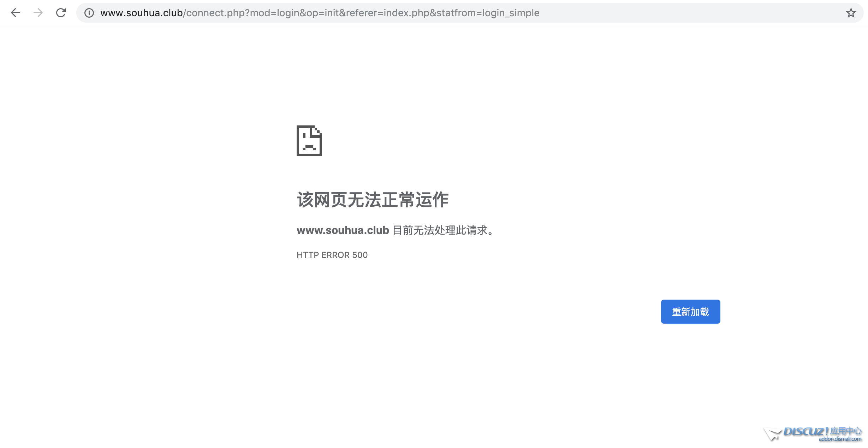Click the addon.dismall.com watermark link
Image resolution: width=868 pixels, height=448 pixels.
pyautogui.click(x=840, y=439)
